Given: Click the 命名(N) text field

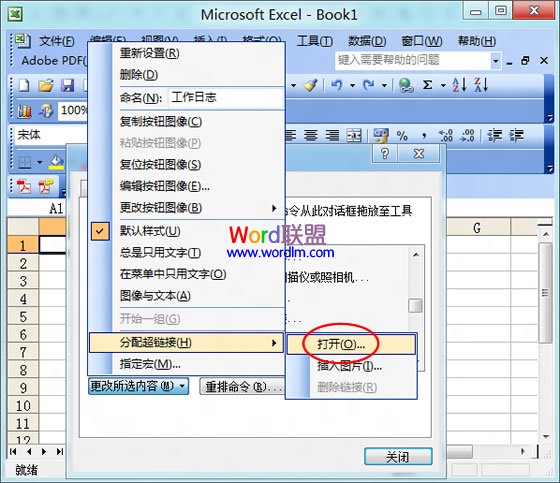Looking at the screenshot, I should click(226, 98).
